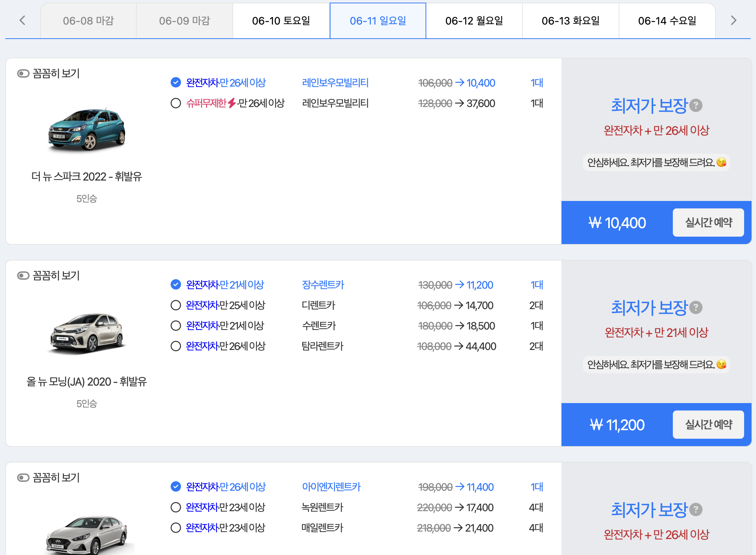Click the 탐라렌트카 company name

pyautogui.click(x=323, y=346)
